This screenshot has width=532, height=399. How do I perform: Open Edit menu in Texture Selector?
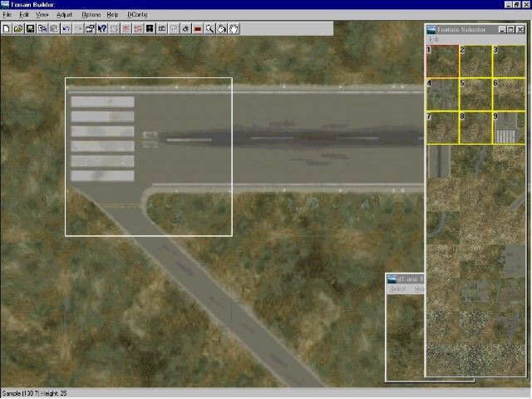(433, 40)
